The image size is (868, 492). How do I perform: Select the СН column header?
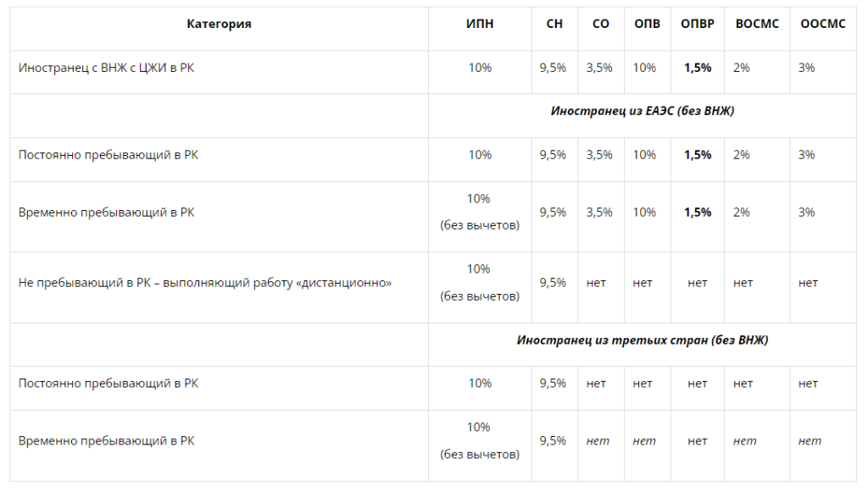point(554,24)
